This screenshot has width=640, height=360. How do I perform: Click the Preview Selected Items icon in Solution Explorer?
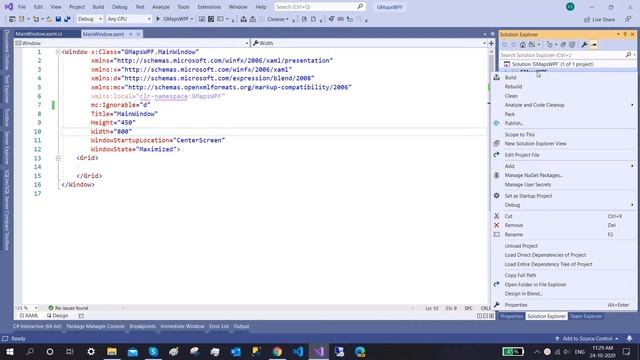coord(593,44)
